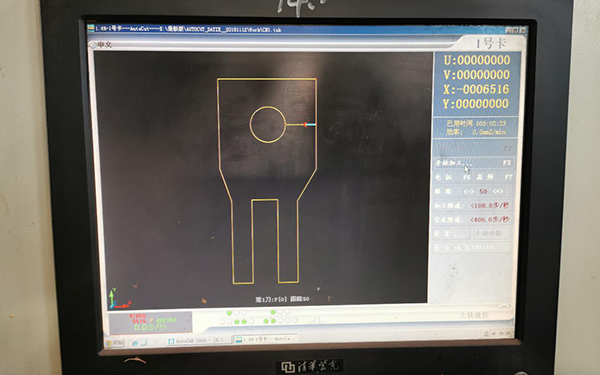600x375 pixels.
Task: Toggle the 高频 F7 high-frequency button
Action: coord(494,177)
